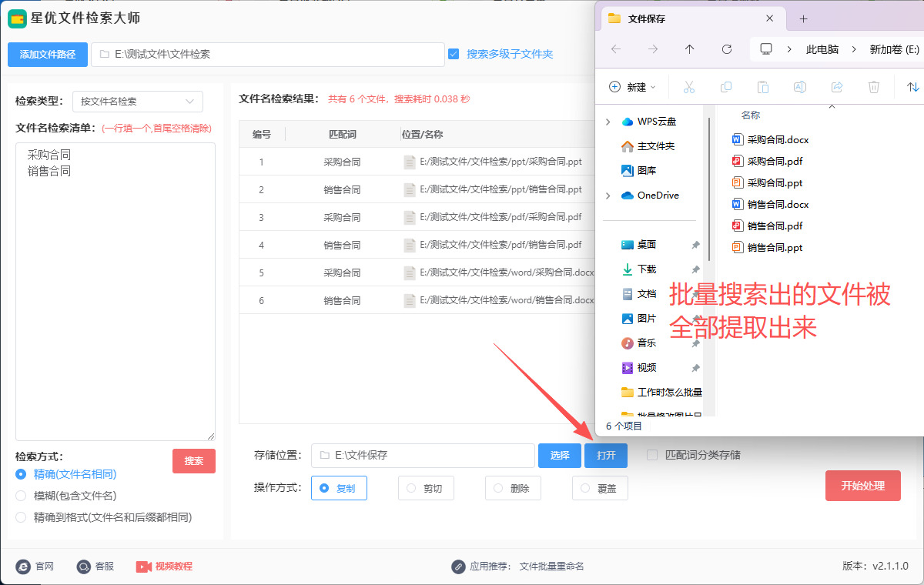Click the 存储位置 path input field

[423, 456]
